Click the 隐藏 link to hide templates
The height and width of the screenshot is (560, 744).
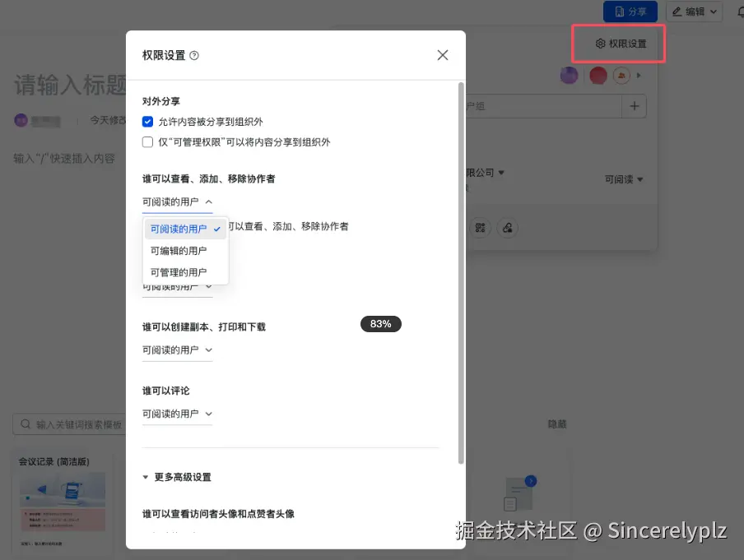tap(556, 423)
